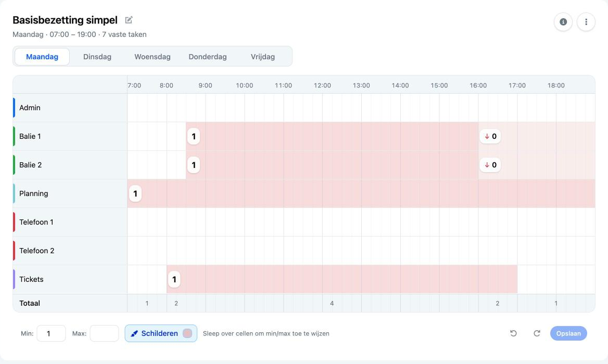Click the subtitle 'Maandag · 07:00 – 19:00 · 7 vaste taken'

tap(80, 34)
